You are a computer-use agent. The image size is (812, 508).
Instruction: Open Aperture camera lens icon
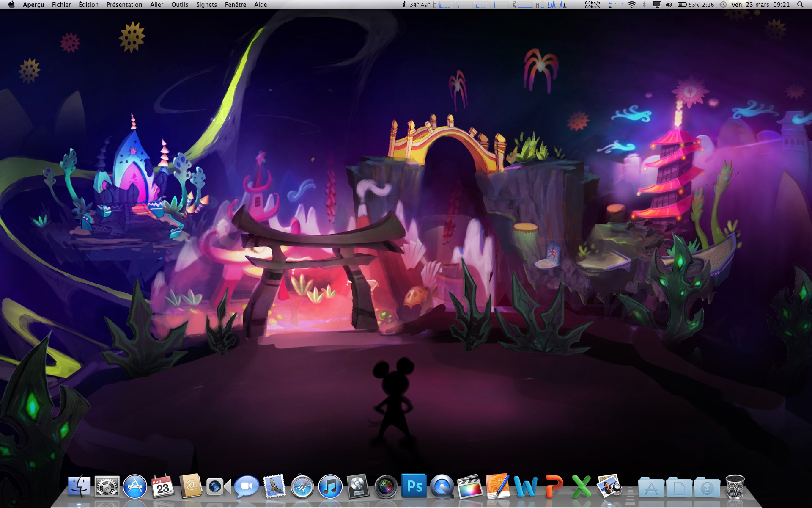[386, 487]
